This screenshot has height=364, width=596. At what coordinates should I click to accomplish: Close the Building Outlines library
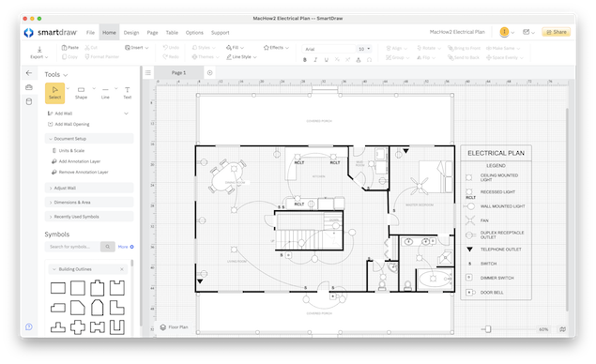coord(122,269)
